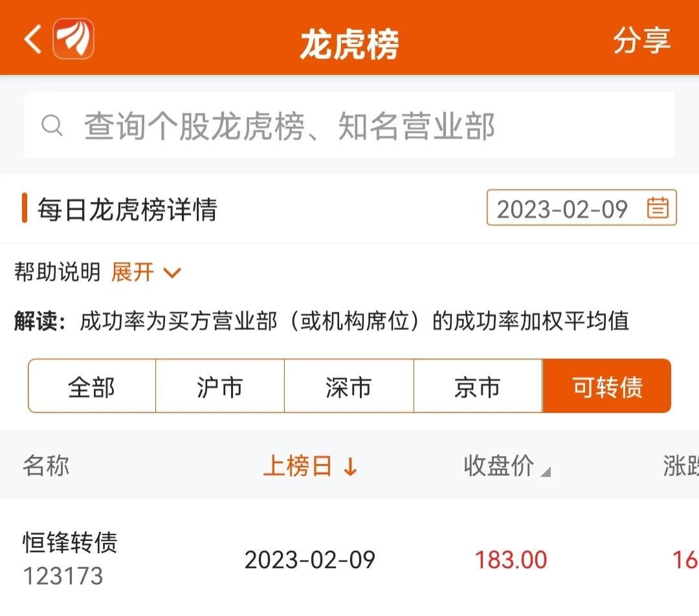Viewport: 699px width, 616px height.
Task: Switch to the 深市 tab
Action: point(349,386)
